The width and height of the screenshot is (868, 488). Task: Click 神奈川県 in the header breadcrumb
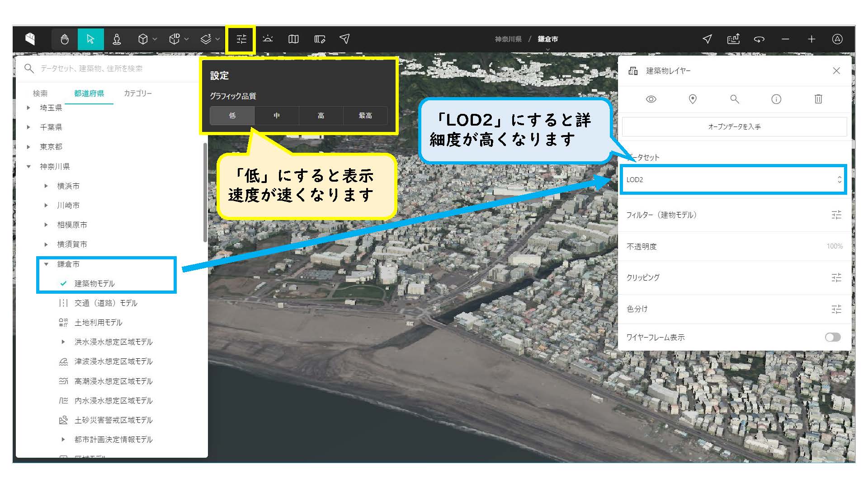point(508,39)
